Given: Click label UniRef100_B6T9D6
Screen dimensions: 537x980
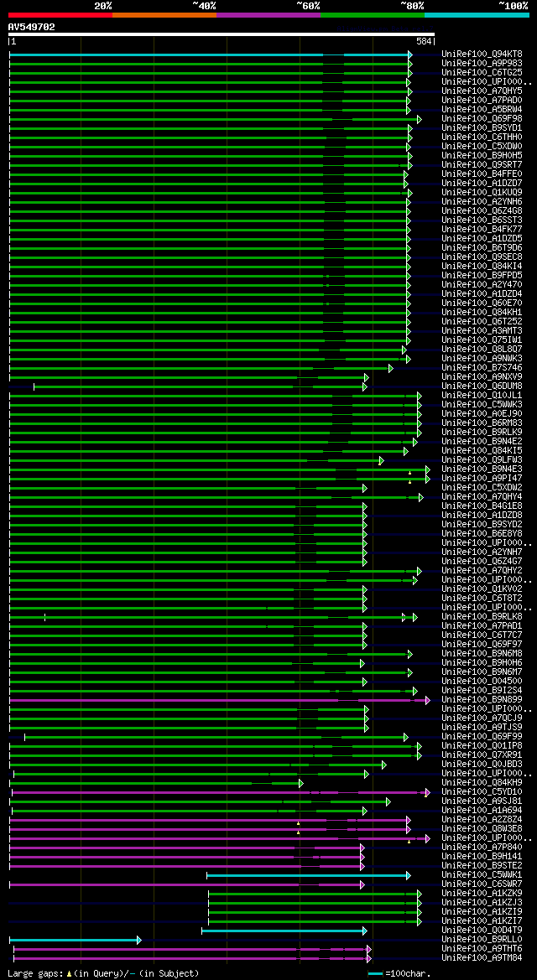Looking at the screenshot, I should 482,247.
